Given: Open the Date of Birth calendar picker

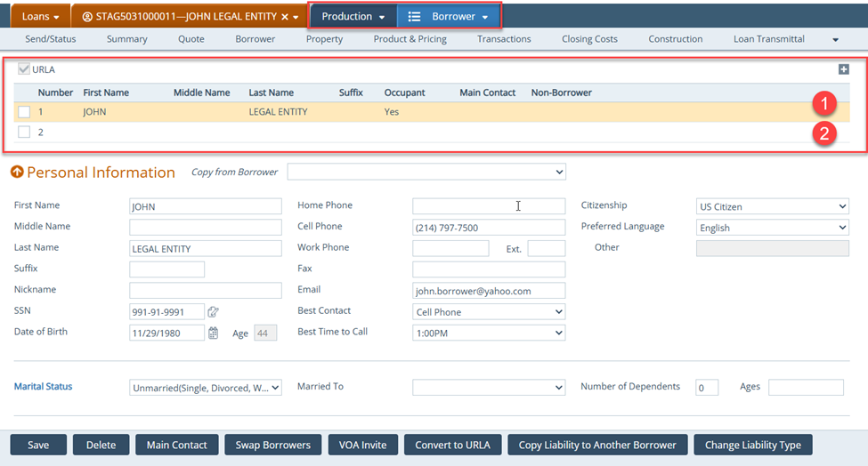Looking at the screenshot, I should click(x=214, y=333).
